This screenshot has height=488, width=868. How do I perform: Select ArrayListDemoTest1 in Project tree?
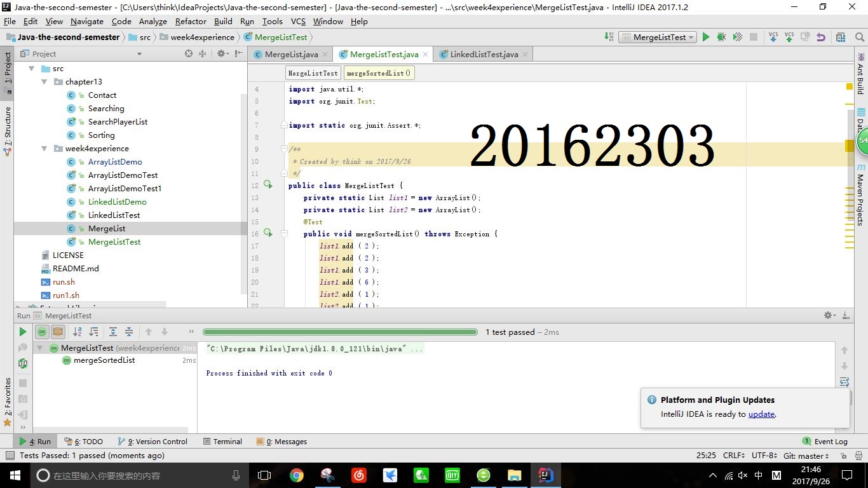click(125, 189)
